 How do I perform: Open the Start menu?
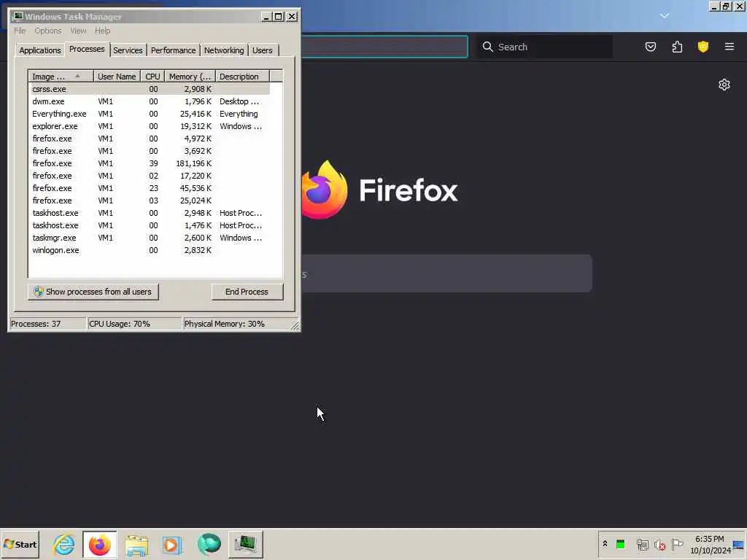(20, 544)
